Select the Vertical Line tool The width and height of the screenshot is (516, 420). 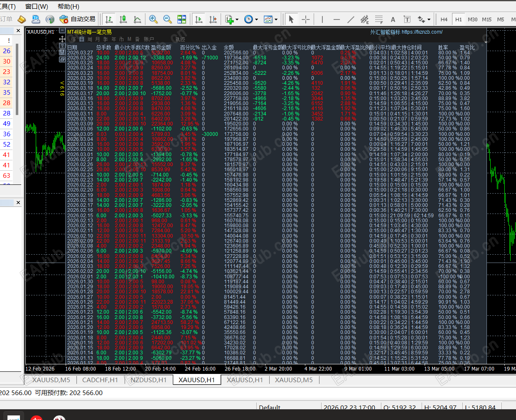click(322, 19)
